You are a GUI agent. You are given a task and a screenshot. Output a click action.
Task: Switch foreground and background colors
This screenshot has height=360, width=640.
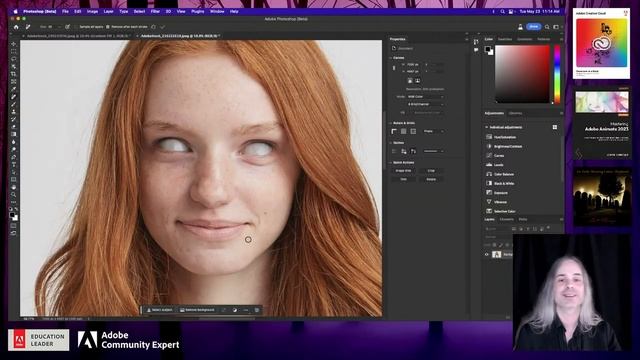click(x=16, y=209)
